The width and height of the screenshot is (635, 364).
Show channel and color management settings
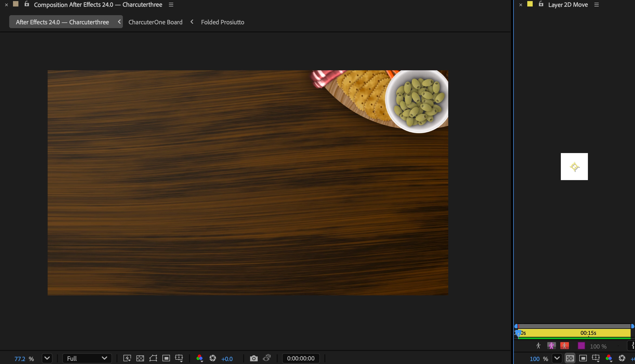click(200, 358)
